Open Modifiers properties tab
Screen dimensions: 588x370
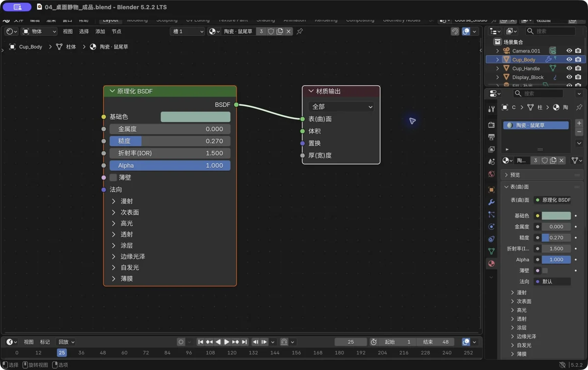click(x=491, y=202)
